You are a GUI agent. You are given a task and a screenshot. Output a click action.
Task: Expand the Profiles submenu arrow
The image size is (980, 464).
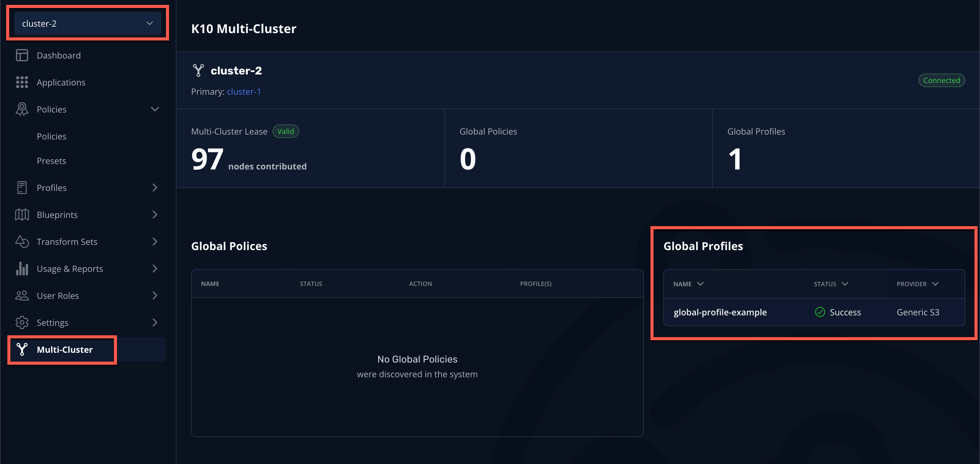pos(155,188)
